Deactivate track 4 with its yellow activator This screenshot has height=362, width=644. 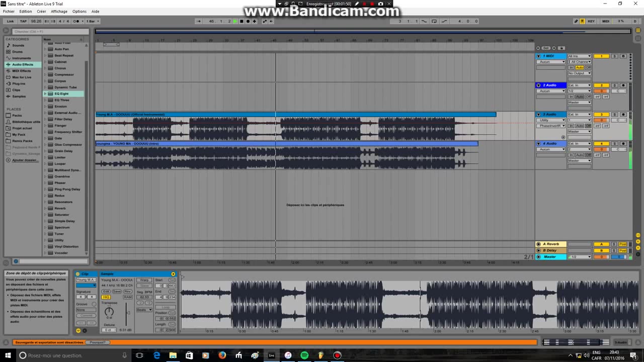[601, 144]
